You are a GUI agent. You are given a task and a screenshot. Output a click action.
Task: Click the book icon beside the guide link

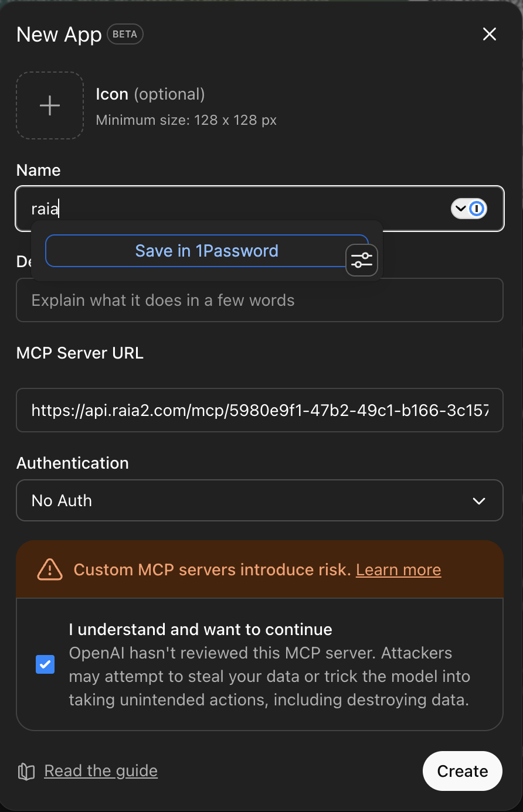coord(26,772)
